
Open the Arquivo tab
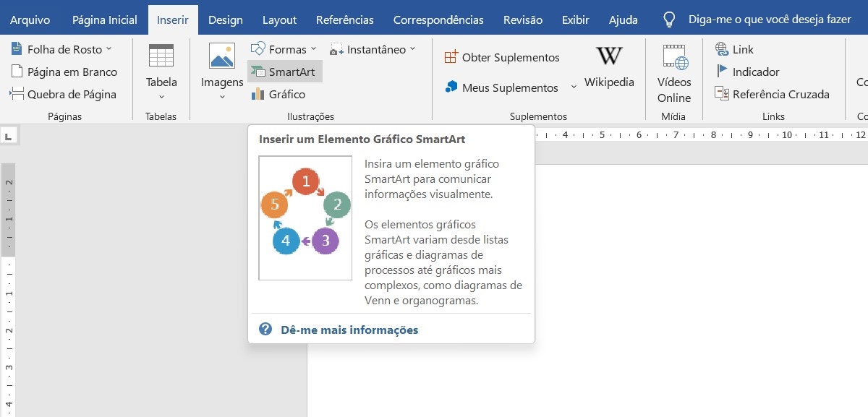coord(31,20)
